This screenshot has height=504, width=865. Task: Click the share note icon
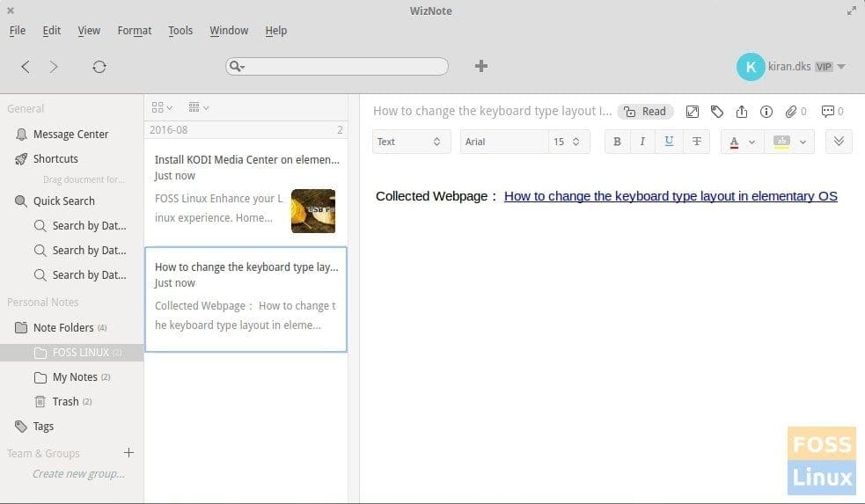click(x=742, y=112)
